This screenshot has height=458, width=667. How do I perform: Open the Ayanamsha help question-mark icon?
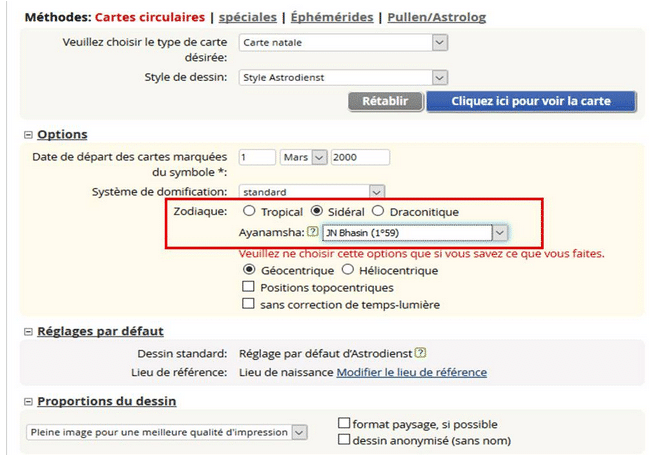point(313,232)
